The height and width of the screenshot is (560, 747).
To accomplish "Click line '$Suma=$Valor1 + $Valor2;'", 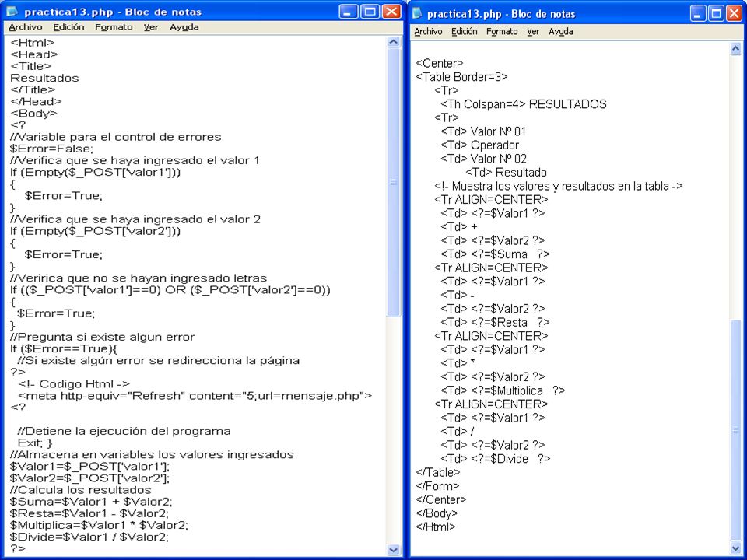I will [x=91, y=502].
